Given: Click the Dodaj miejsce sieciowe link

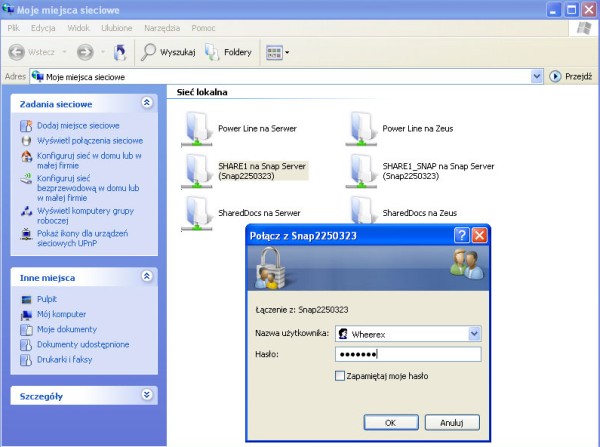Looking at the screenshot, I should [x=77, y=126].
